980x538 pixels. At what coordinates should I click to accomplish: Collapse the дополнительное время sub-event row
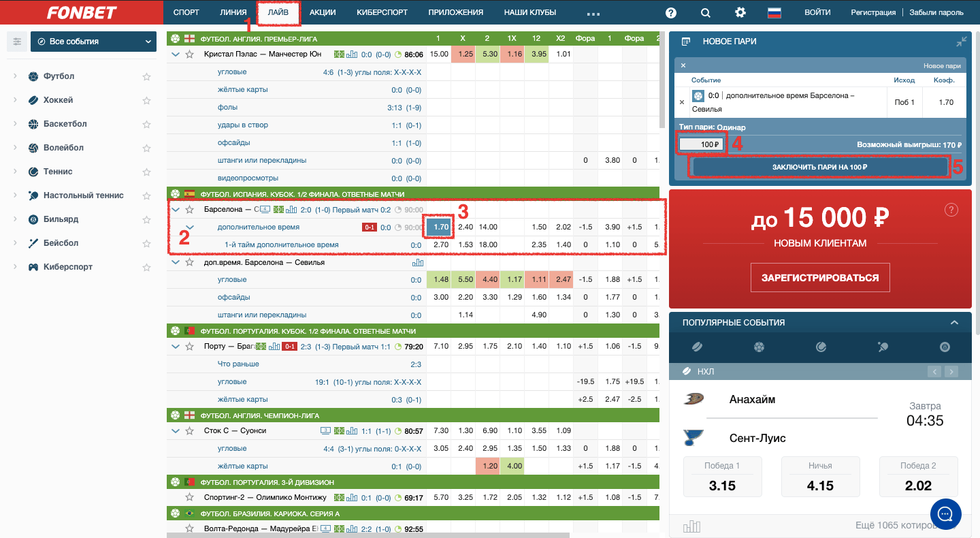point(190,227)
